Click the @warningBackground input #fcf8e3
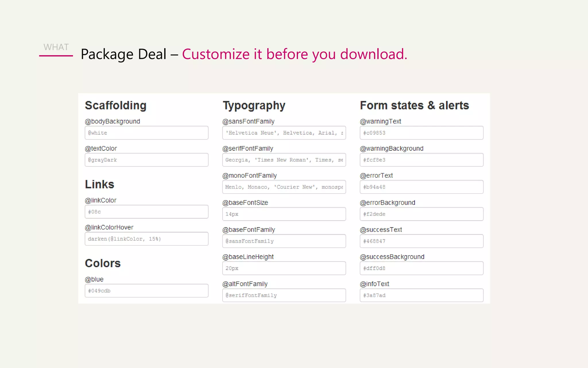This screenshot has width=588, height=368. 421,160
